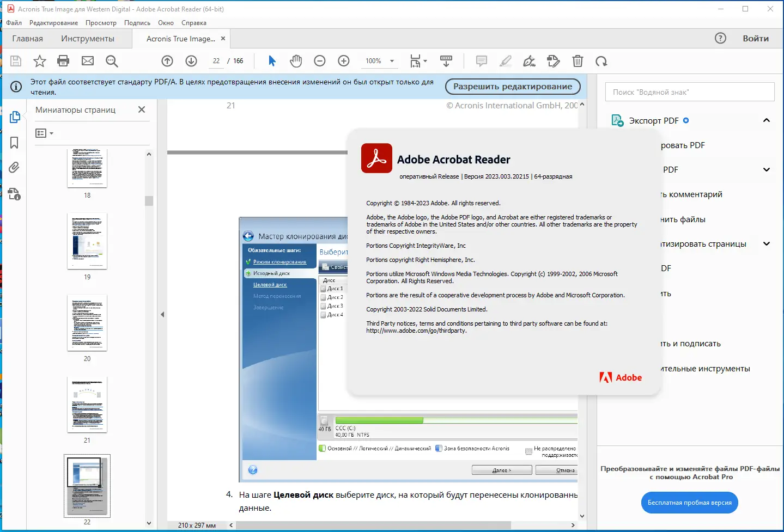The image size is (784, 532).
Task: Open the Подпись menu
Action: click(x=137, y=23)
